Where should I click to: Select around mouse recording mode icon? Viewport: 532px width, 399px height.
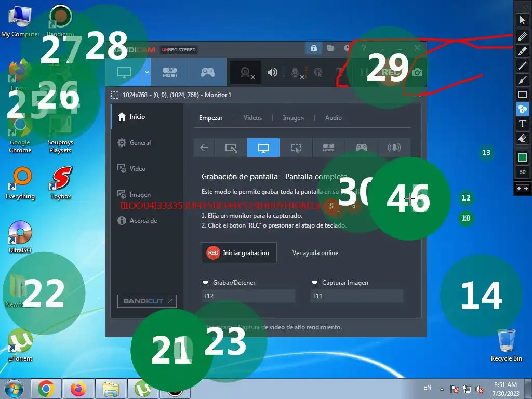pos(296,148)
